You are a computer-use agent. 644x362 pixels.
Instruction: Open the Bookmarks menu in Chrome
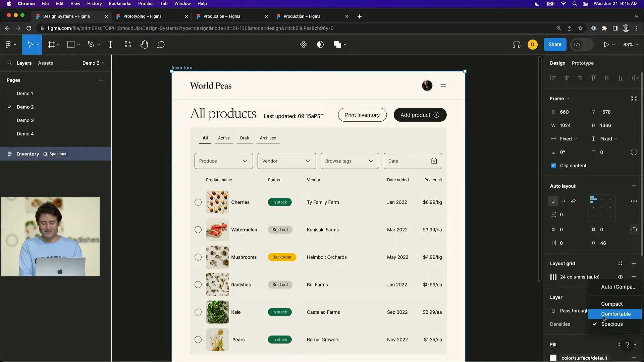[120, 3]
